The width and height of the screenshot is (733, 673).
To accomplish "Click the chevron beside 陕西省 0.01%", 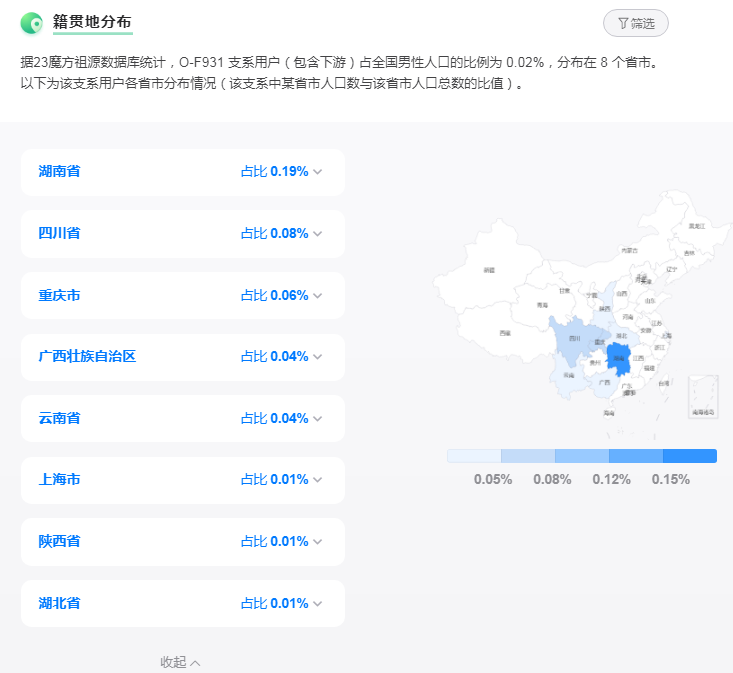I will click(318, 542).
